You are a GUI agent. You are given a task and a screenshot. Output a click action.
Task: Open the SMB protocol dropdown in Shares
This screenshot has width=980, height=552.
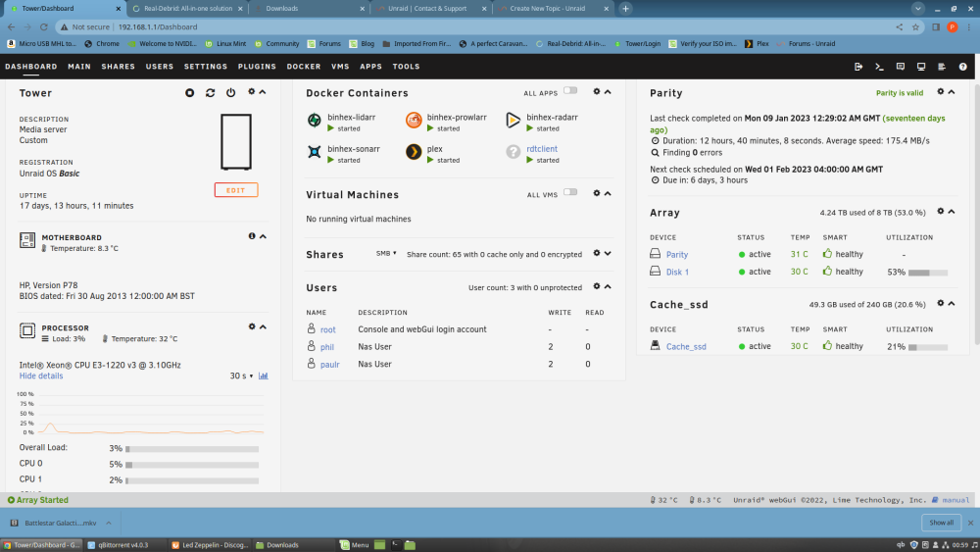(385, 254)
